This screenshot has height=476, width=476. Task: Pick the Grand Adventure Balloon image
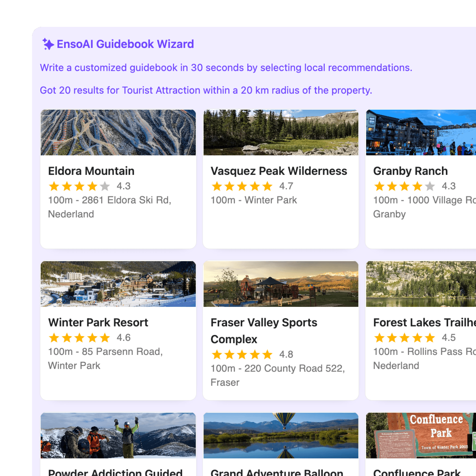pos(281,435)
